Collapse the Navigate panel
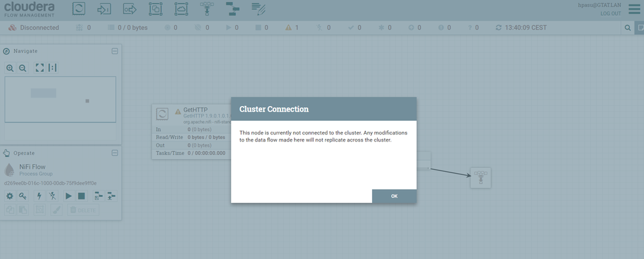 coord(115,51)
